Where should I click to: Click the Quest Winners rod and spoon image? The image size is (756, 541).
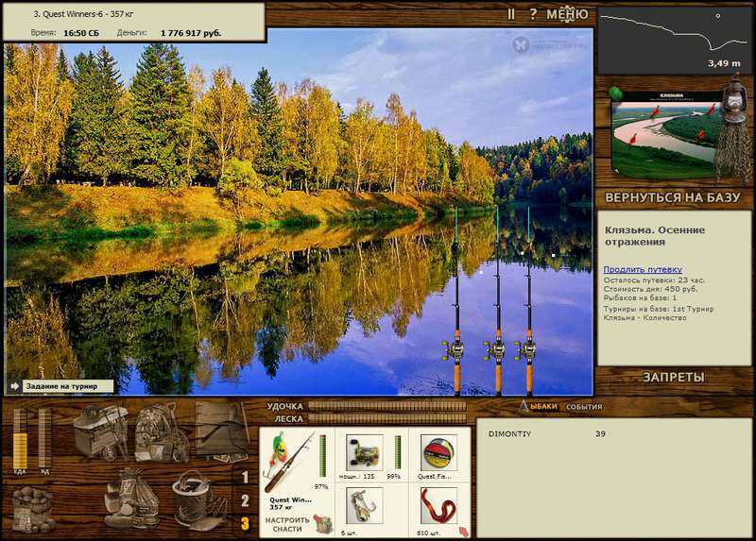tap(289, 462)
